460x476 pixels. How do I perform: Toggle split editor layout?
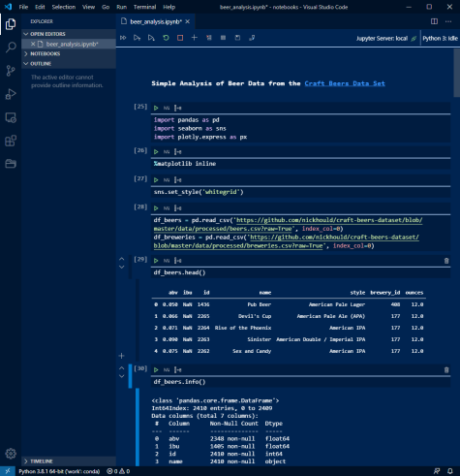(x=435, y=21)
